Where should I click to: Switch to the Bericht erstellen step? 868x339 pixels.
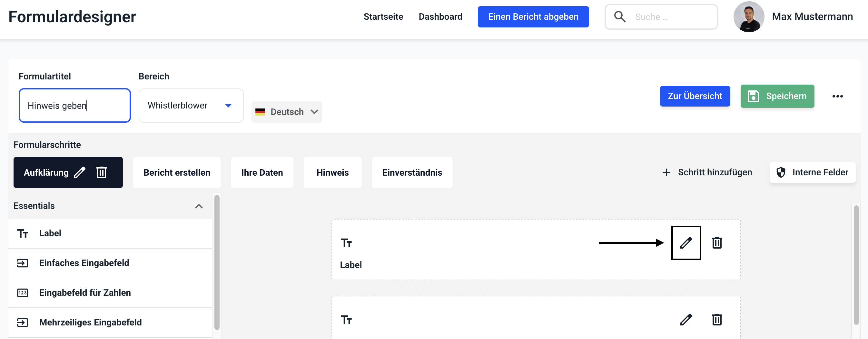(177, 172)
